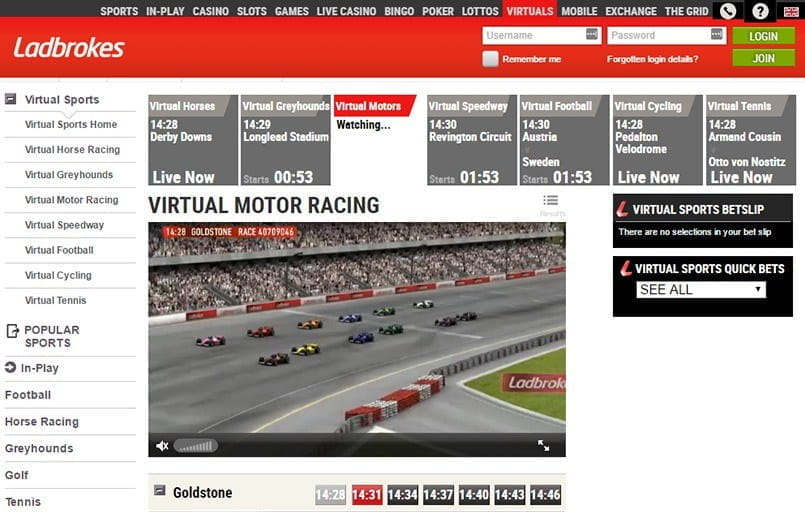Click the Popular Sports exit icon
Image resolution: width=805 pixels, height=512 pixels.
coord(13,330)
